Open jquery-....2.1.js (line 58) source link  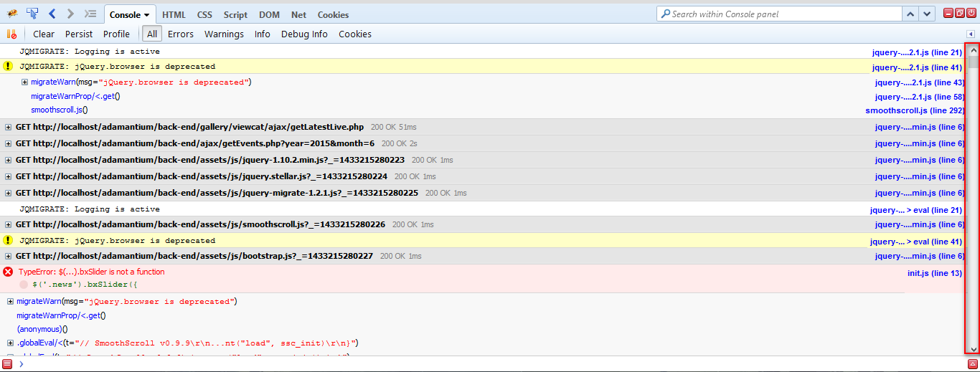919,97
